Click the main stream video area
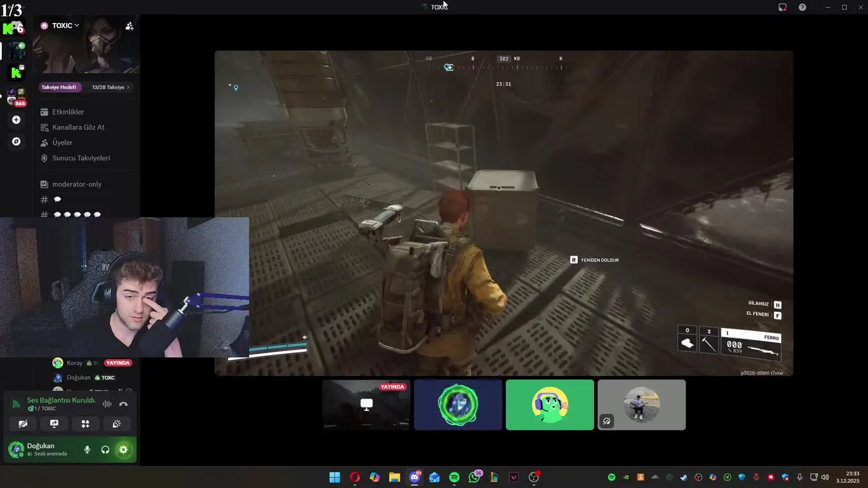 click(504, 213)
